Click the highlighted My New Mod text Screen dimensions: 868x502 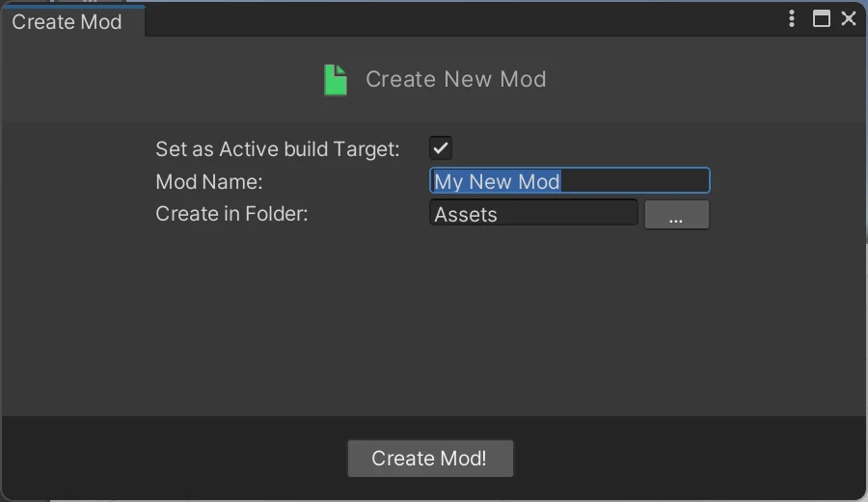[497, 181]
